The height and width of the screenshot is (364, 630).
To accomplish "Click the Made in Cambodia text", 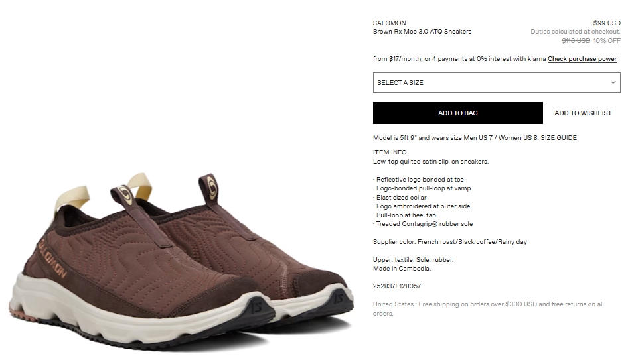I will [402, 269].
